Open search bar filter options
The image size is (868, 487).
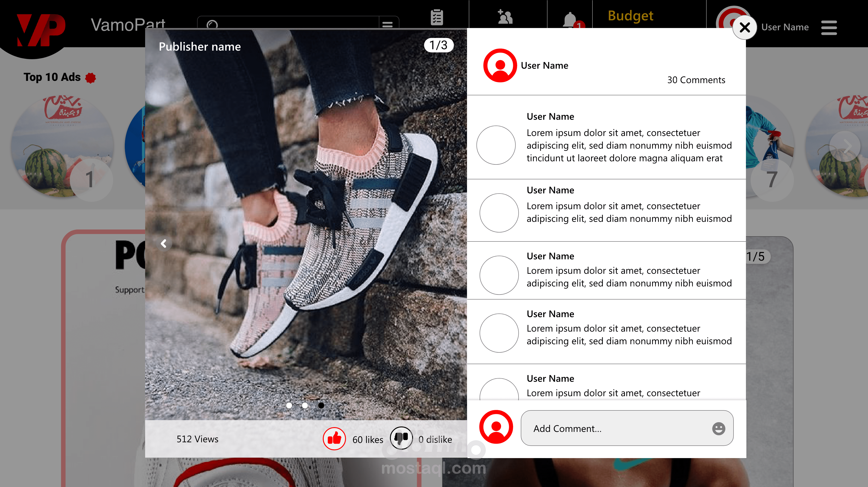(387, 24)
